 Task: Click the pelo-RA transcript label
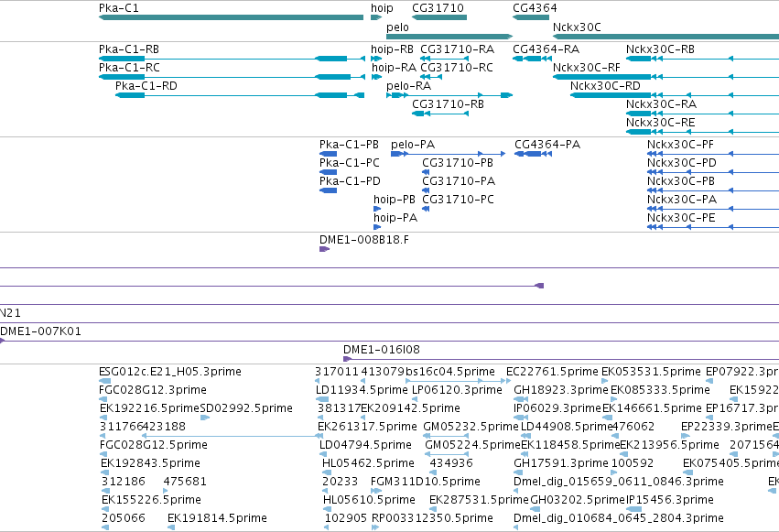(409, 86)
